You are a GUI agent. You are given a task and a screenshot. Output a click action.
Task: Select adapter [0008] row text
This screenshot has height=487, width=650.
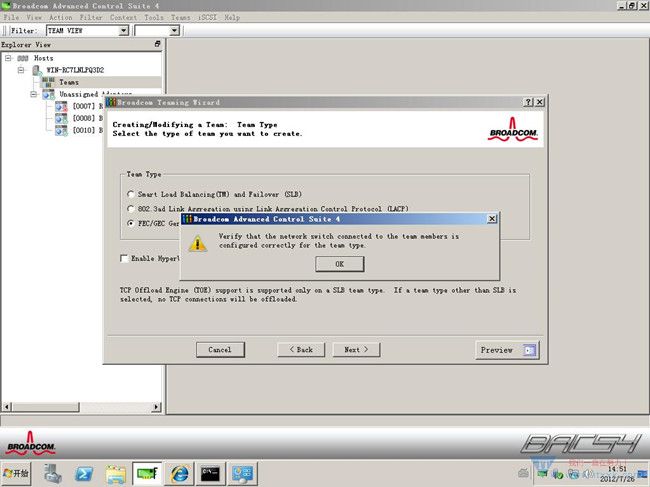[87, 118]
